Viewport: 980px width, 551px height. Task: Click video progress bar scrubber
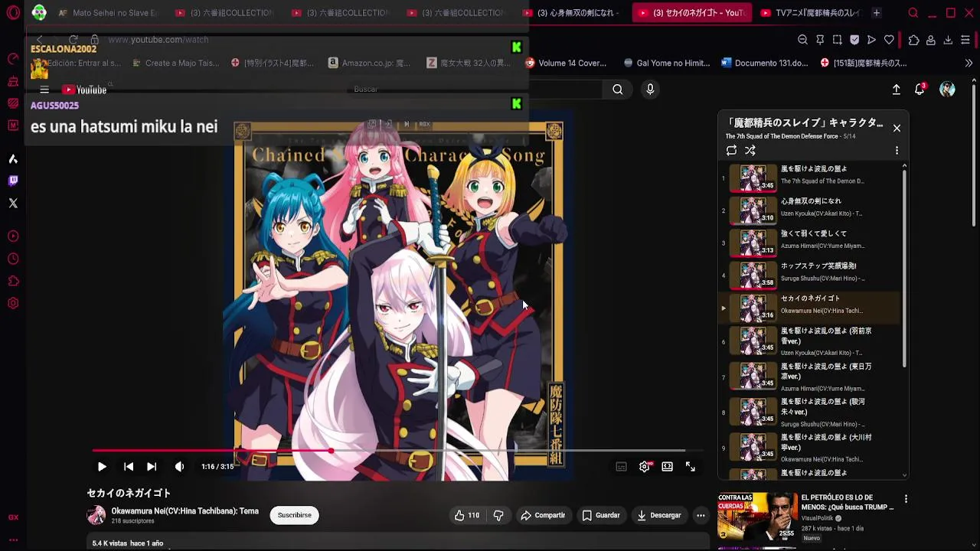[331, 451]
